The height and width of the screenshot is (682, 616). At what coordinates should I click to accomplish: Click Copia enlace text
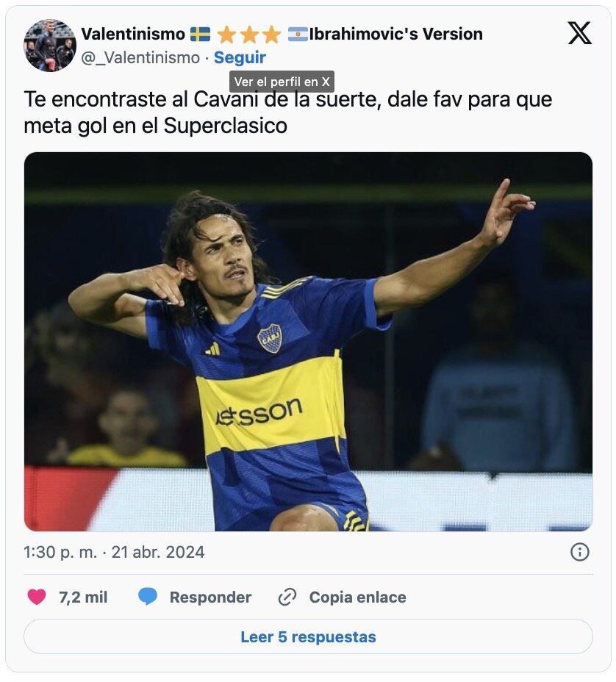point(357,597)
